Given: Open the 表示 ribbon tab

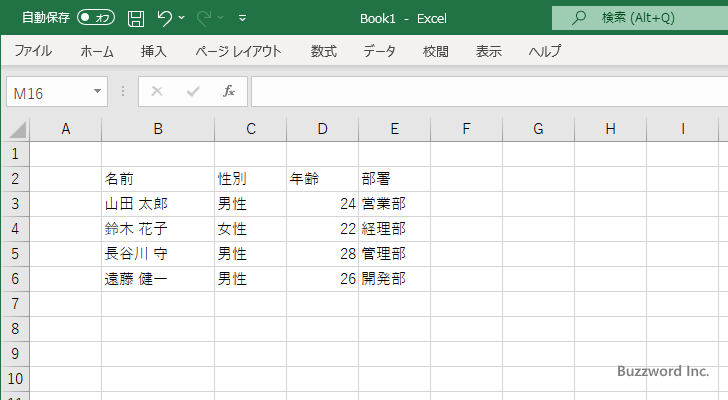Looking at the screenshot, I should (488, 51).
